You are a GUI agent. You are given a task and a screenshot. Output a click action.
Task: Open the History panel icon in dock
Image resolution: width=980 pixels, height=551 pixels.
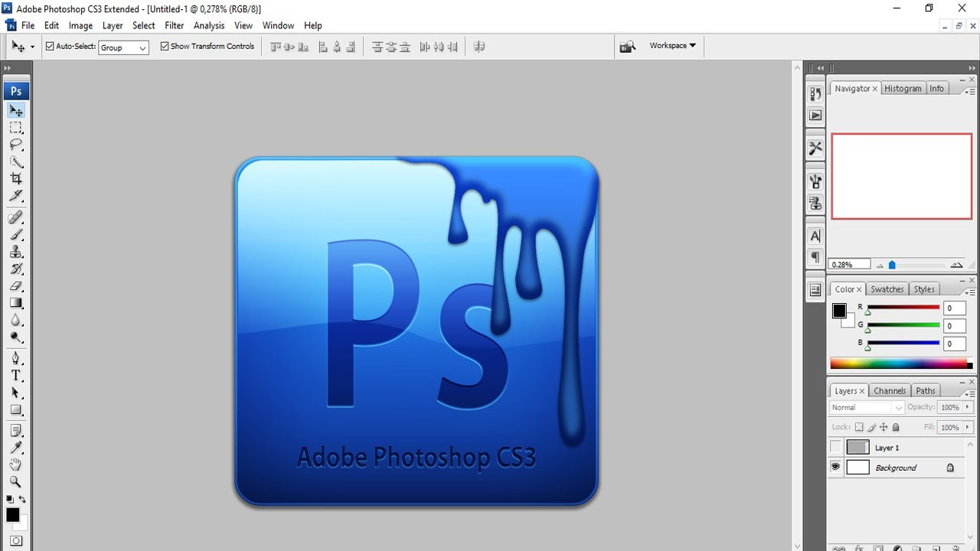point(815,93)
